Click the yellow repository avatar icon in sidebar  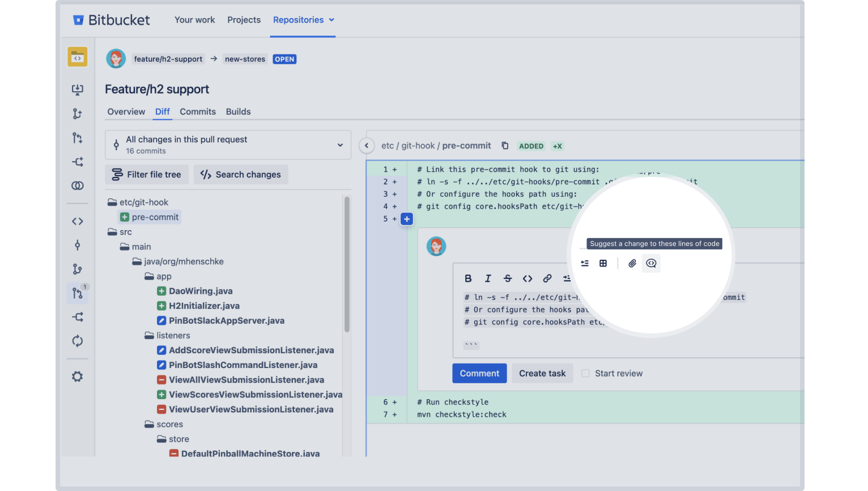pos(78,57)
